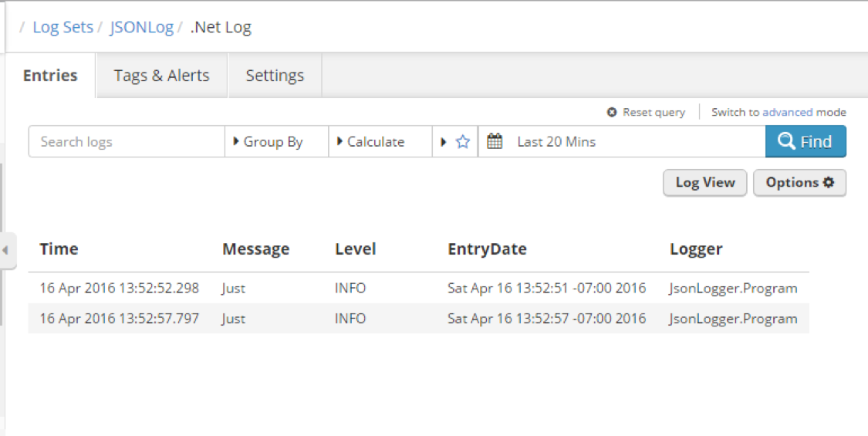Open the JSONLog breadcrumb link

click(x=141, y=28)
